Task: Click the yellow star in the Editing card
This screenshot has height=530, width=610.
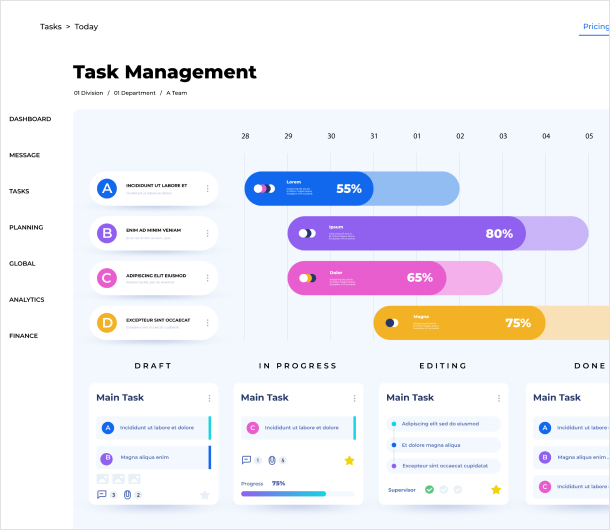Action: [495, 490]
